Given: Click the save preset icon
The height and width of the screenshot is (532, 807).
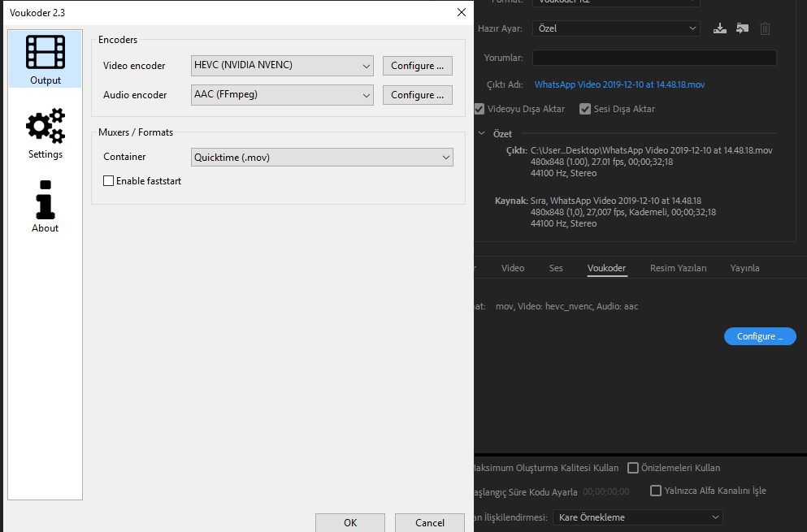Looking at the screenshot, I should [719, 28].
